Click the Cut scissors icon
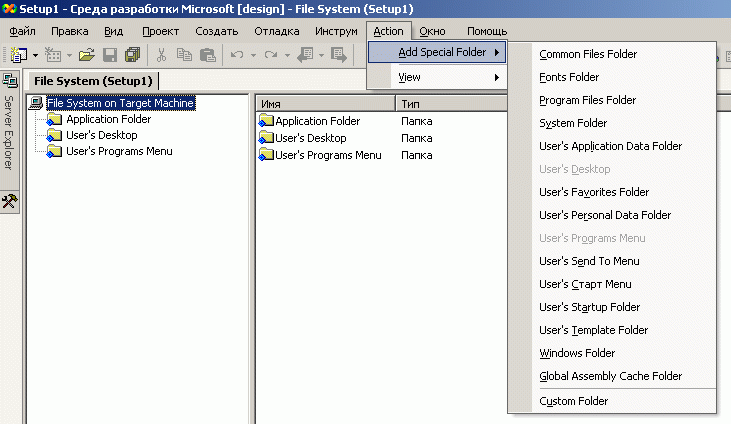The image size is (731, 424). tap(161, 55)
